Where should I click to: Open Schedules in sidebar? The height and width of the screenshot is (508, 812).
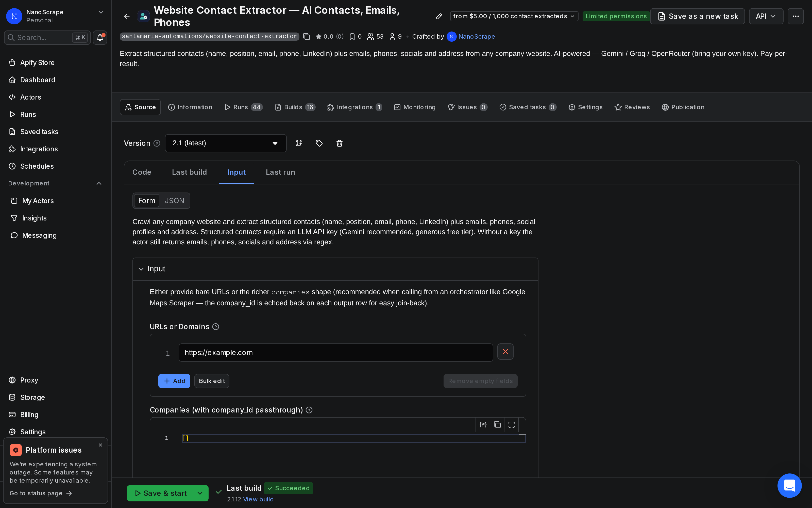click(56, 166)
